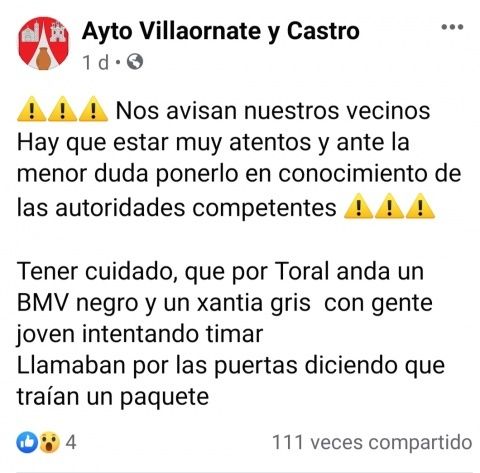This screenshot has height=473, width=480.
Task: Open the Ayto Villaornate y Castro page name
Action: [x=221, y=32]
